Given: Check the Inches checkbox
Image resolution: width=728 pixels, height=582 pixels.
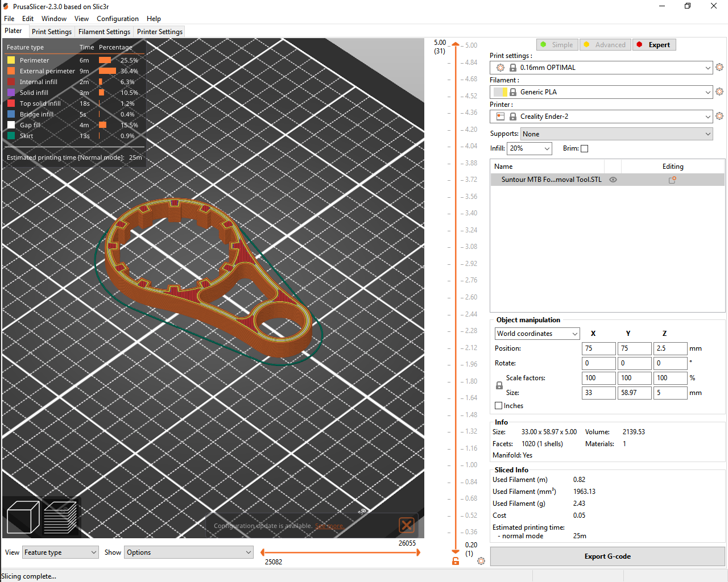Looking at the screenshot, I should pos(498,405).
